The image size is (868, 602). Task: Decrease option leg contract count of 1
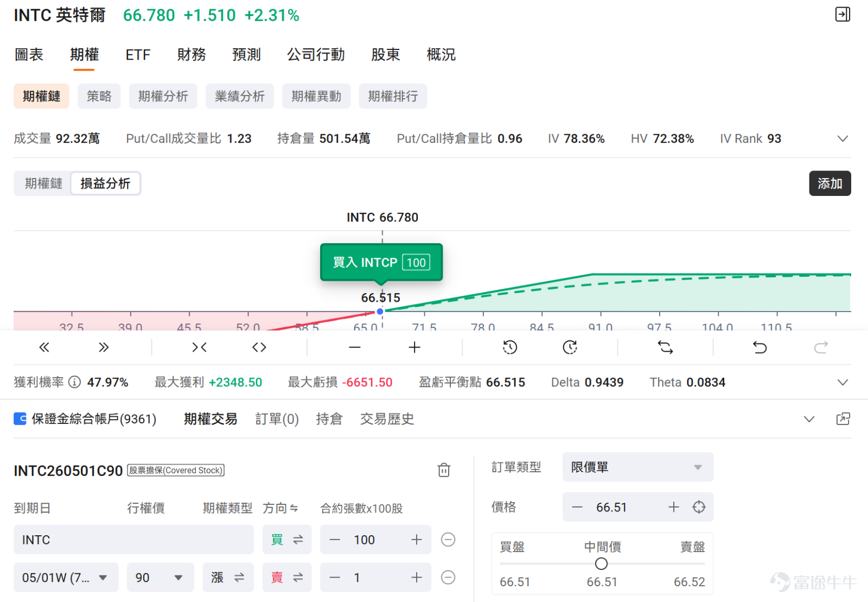[x=335, y=578]
